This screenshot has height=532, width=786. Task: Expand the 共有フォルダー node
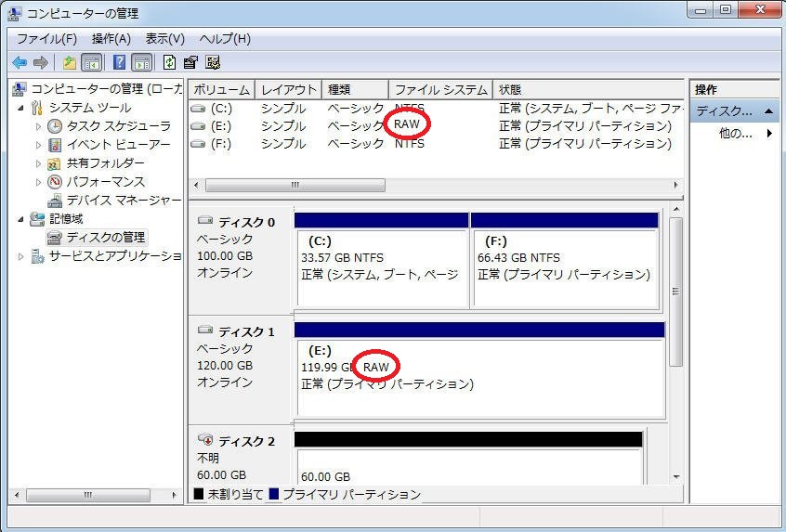point(38,163)
